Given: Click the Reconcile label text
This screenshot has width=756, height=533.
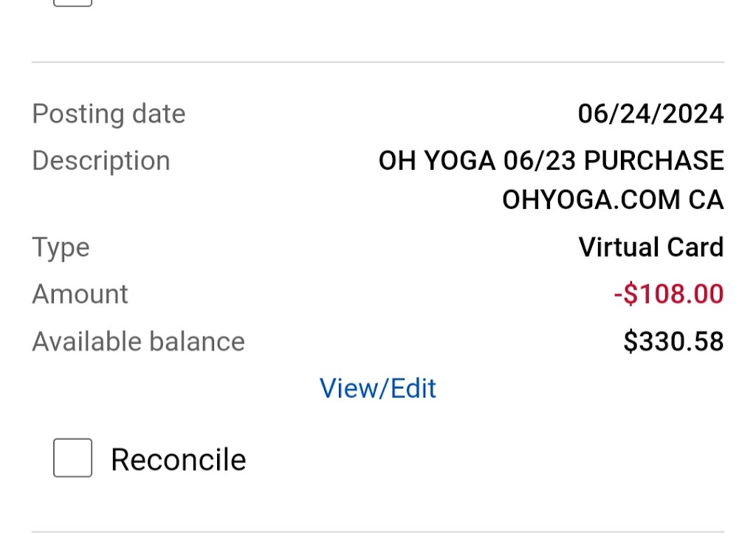Looking at the screenshot, I should point(178,460).
